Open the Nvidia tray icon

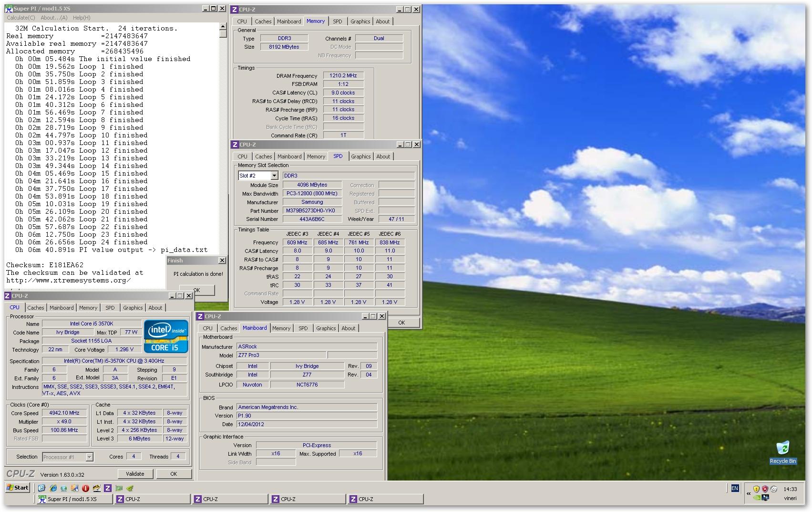(756, 498)
